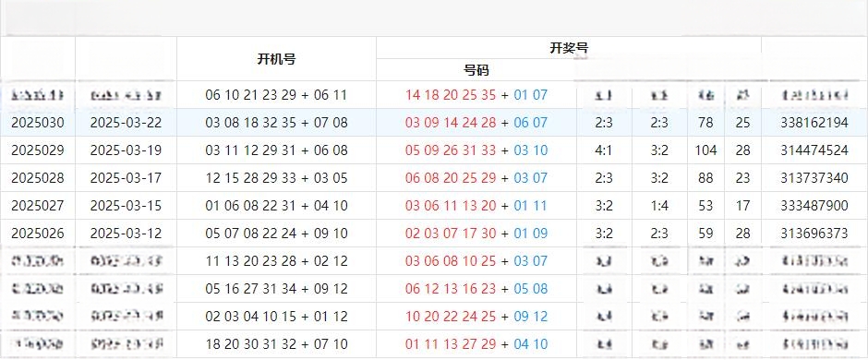Click the 开奖号 column header
This screenshot has width=868, height=360.
coord(569,48)
